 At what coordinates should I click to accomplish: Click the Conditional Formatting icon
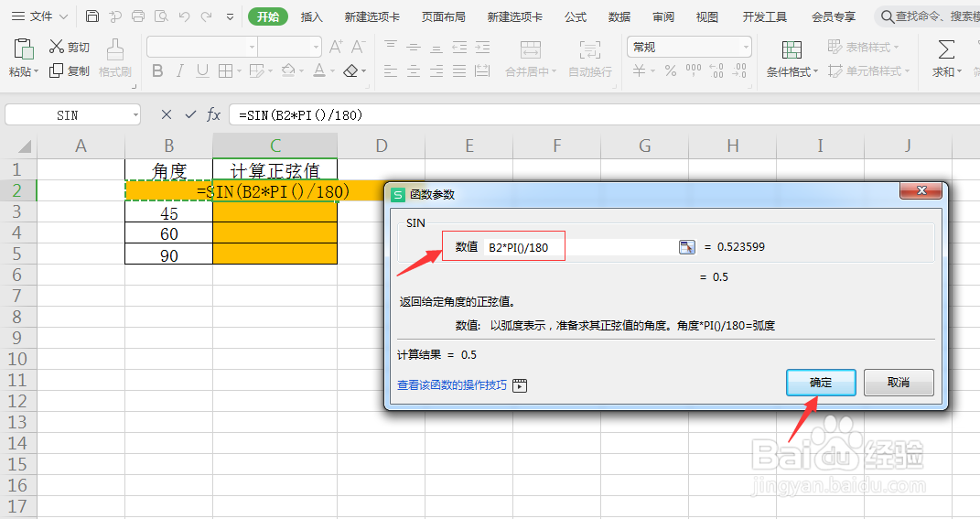coord(792,49)
